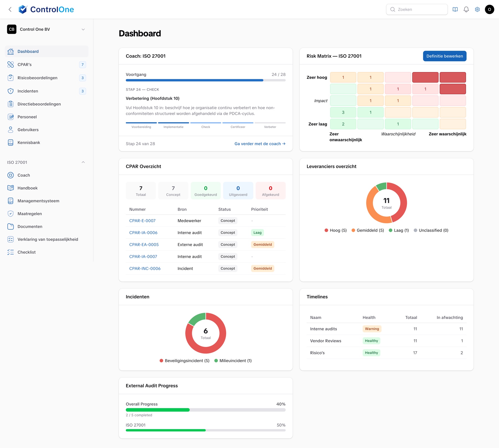Click the Incidenten shield icon
Viewport: 499px width, 448px height.
tap(11, 91)
